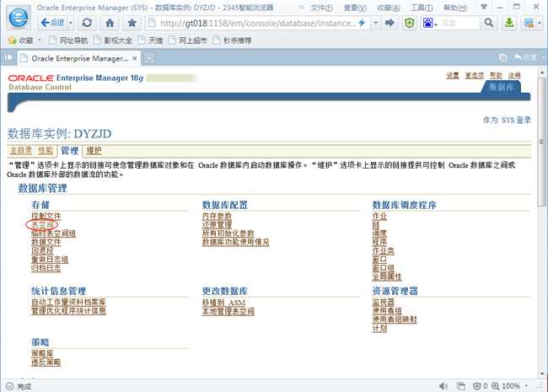Go to the browser home page

click(x=110, y=23)
